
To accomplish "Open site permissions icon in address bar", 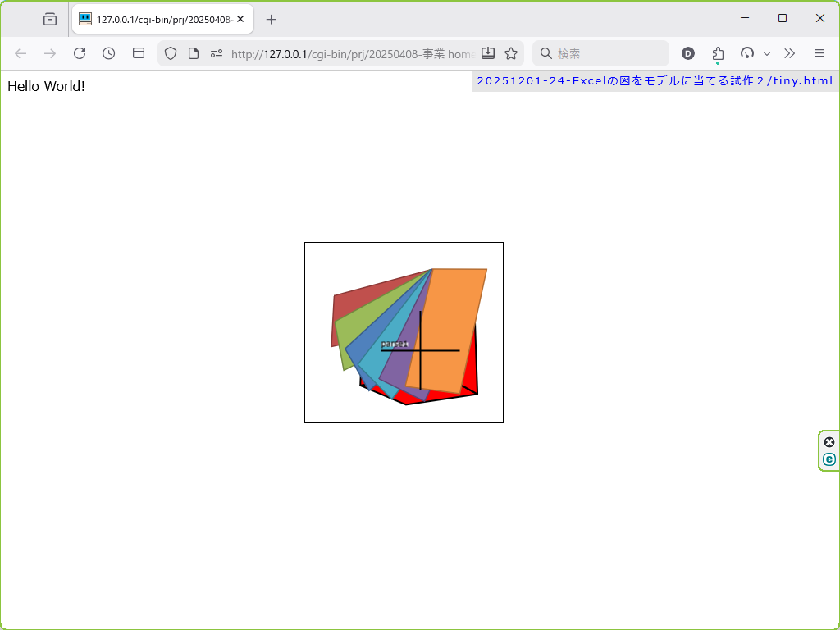I will click(x=217, y=53).
